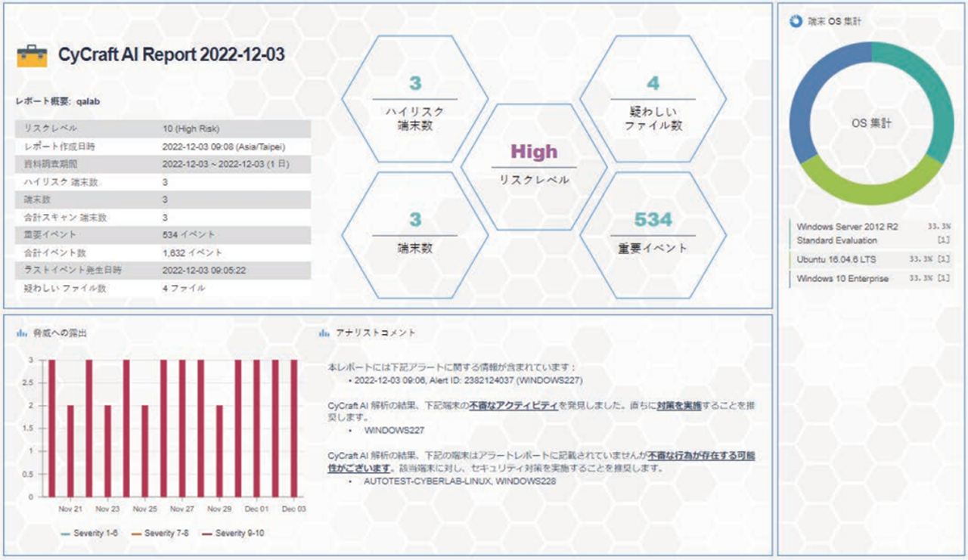Click the donut icon next to 端末 OS 集計
Viewport: 968px width, 560px height.
pyautogui.click(x=796, y=21)
